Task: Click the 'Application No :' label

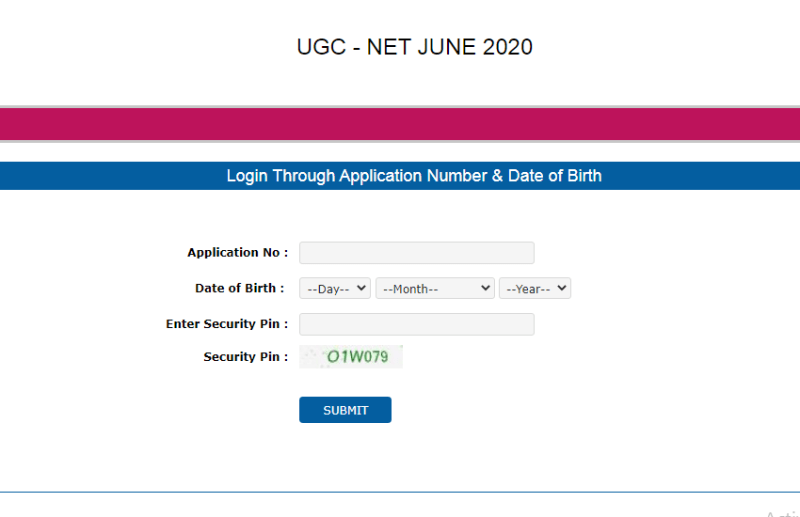Action: click(x=237, y=253)
